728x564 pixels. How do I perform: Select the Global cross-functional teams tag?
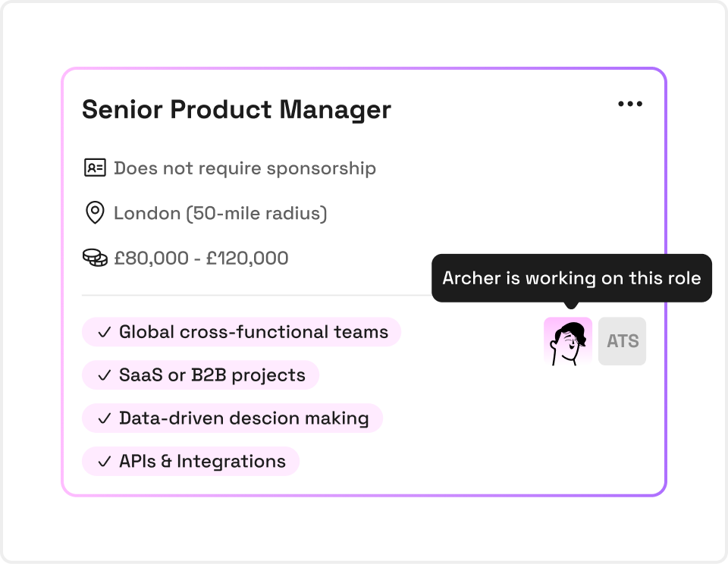point(241,332)
